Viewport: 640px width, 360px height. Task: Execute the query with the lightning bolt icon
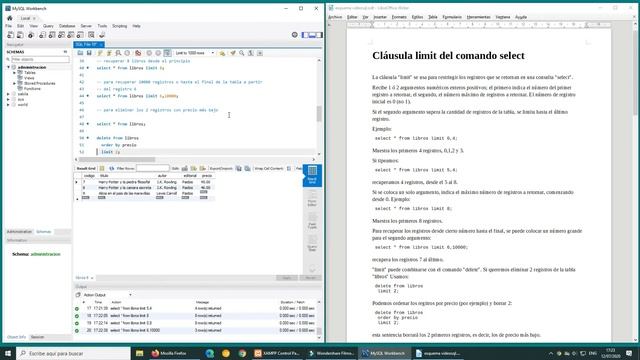tap(100, 53)
